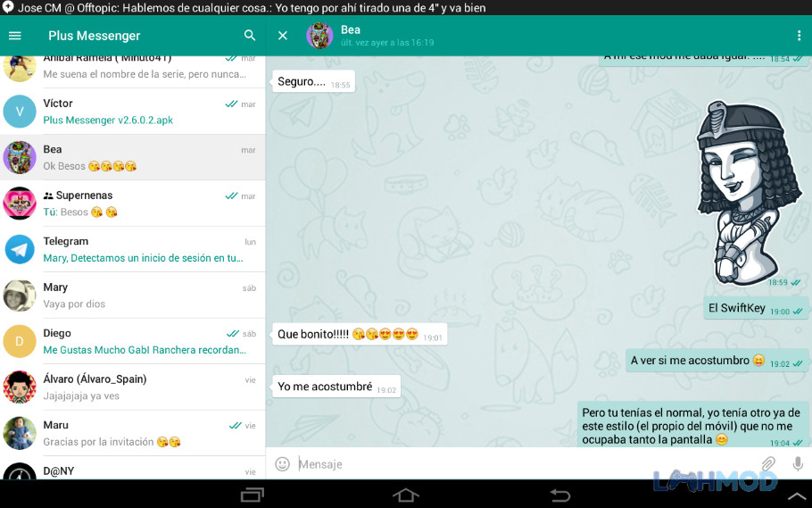
Task: Open the hamburger navigation menu
Action: [x=15, y=36]
